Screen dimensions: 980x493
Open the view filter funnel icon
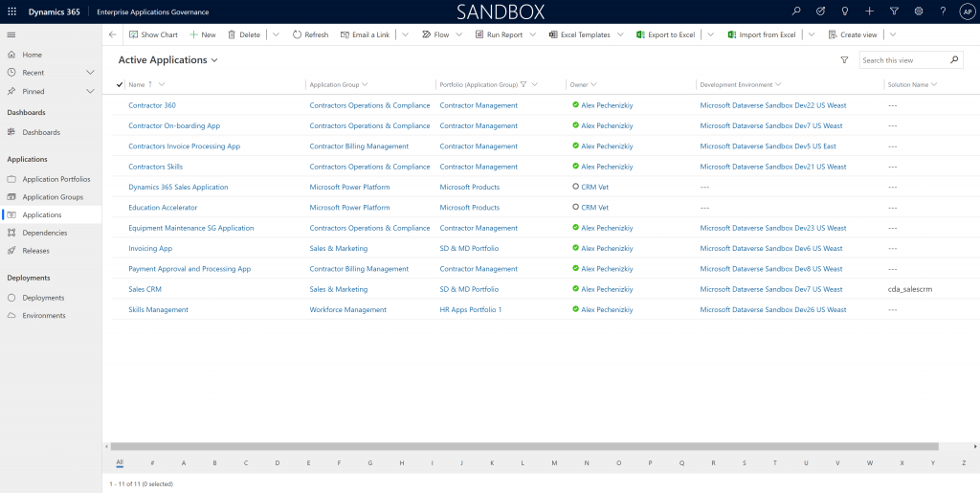[x=844, y=60]
